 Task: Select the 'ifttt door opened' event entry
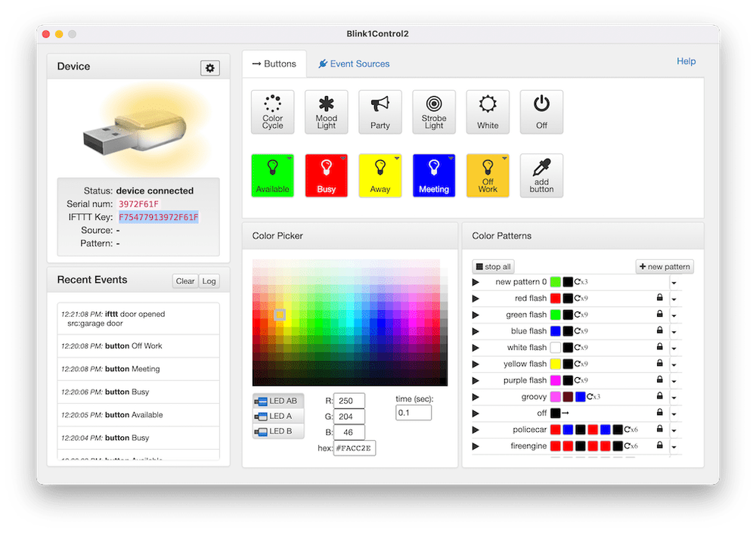138,319
